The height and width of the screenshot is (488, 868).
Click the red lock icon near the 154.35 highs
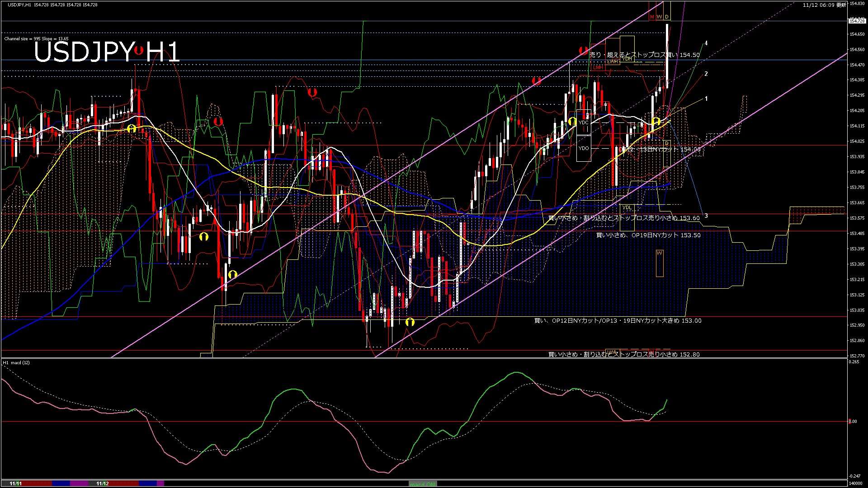click(537, 81)
